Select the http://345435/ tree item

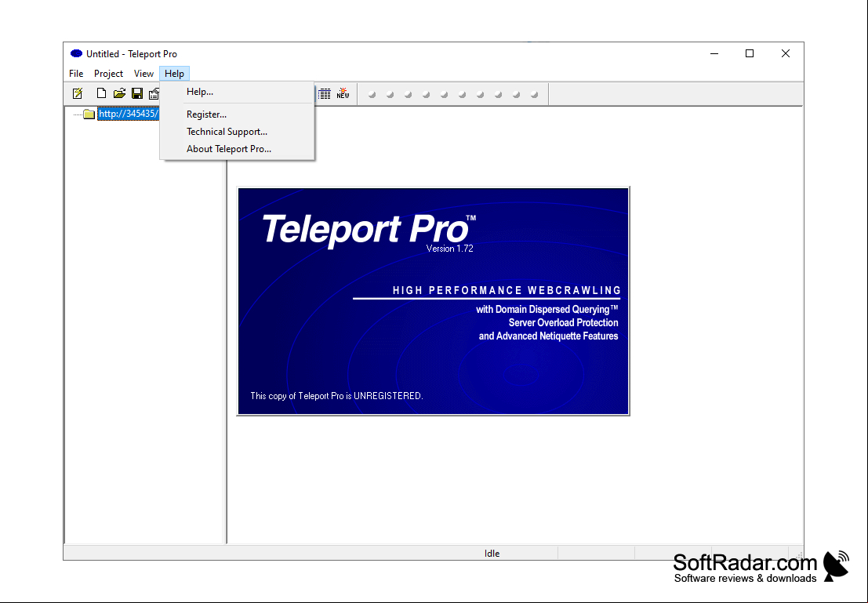pyautogui.click(x=129, y=114)
